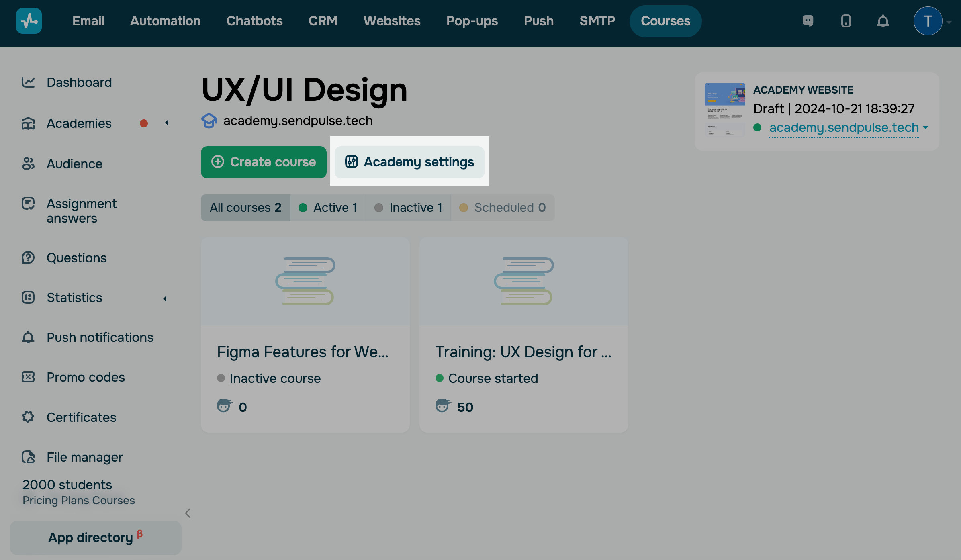This screenshot has width=961, height=560.
Task: Click the Create course button
Action: [264, 162]
